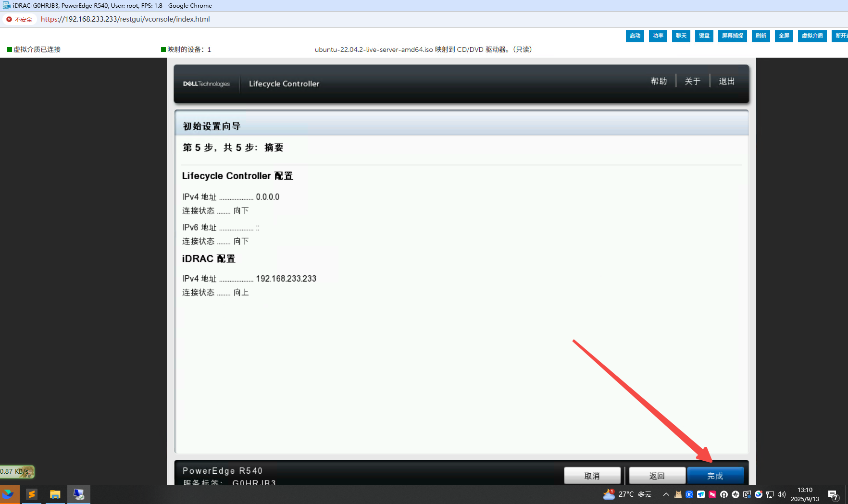Expand the hidden system tray icons chevron
Image resolution: width=848 pixels, height=504 pixels.
(x=666, y=494)
